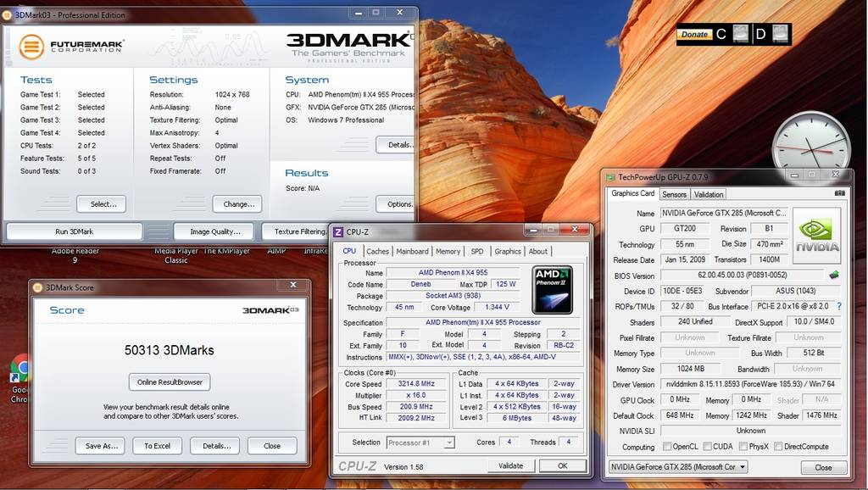Click the System Details button in 3DMark03
Image resolution: width=868 pixels, height=490 pixels.
[395, 144]
